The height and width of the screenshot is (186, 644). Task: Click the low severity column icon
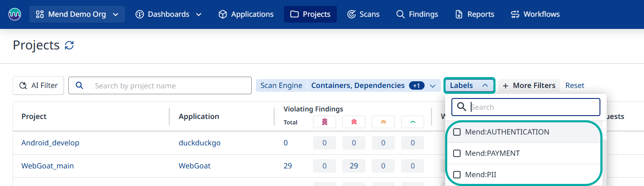point(412,122)
